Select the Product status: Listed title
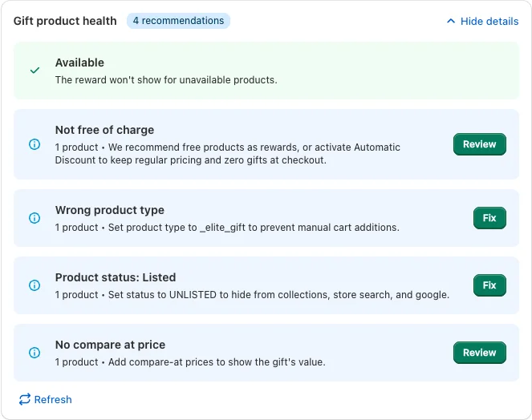 tap(116, 277)
